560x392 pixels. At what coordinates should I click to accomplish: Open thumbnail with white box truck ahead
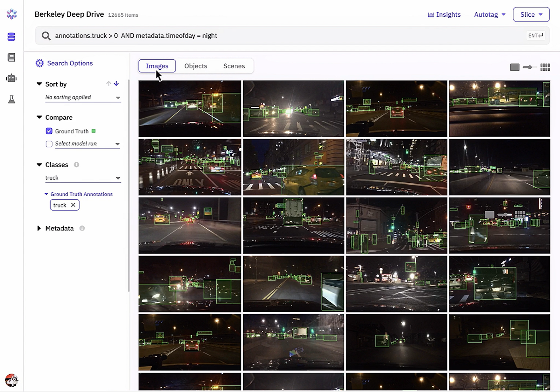[x=294, y=225]
